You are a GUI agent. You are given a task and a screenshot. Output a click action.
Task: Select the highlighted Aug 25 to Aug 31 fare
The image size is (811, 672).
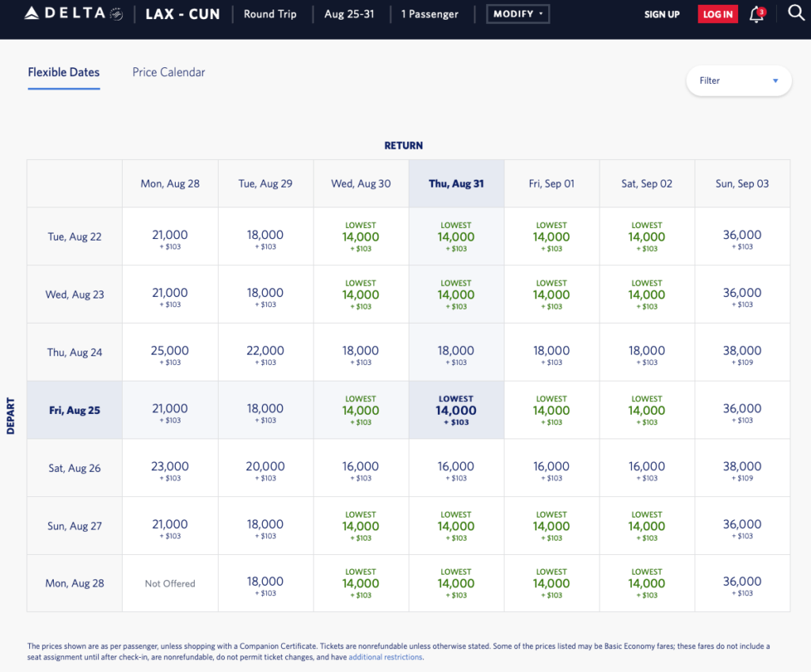click(456, 410)
